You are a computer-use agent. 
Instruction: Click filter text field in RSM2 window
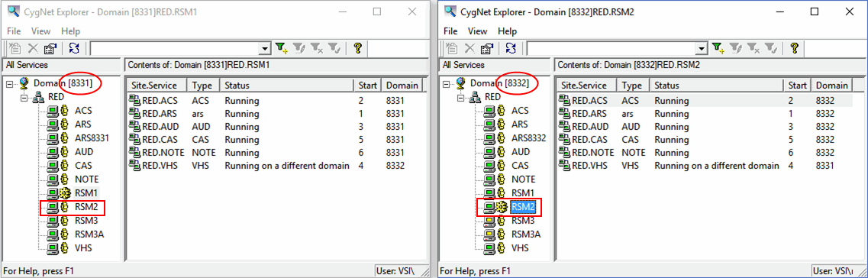[x=612, y=49]
